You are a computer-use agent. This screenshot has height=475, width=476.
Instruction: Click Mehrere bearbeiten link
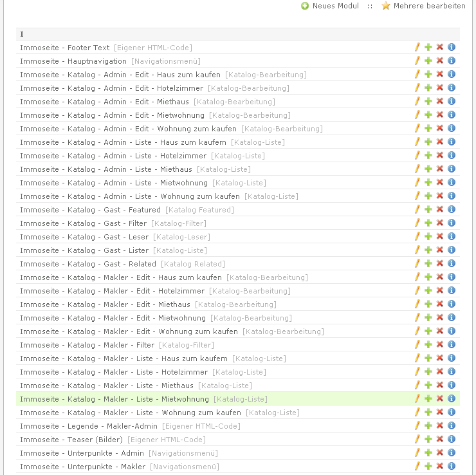429,6
